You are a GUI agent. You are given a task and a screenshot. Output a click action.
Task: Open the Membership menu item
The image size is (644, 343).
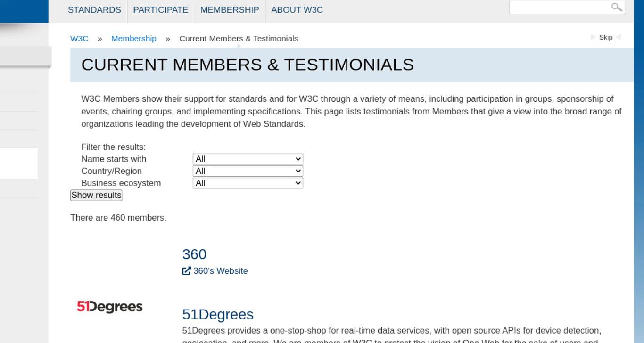(x=230, y=10)
